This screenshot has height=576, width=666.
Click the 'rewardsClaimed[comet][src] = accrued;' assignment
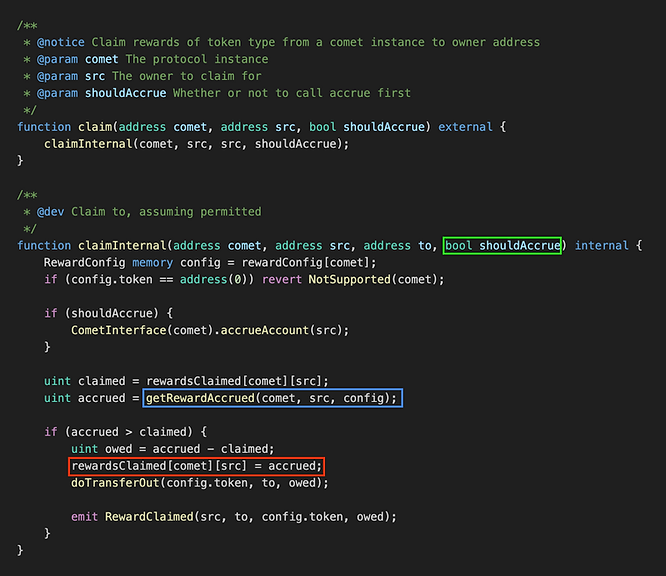coord(196,466)
